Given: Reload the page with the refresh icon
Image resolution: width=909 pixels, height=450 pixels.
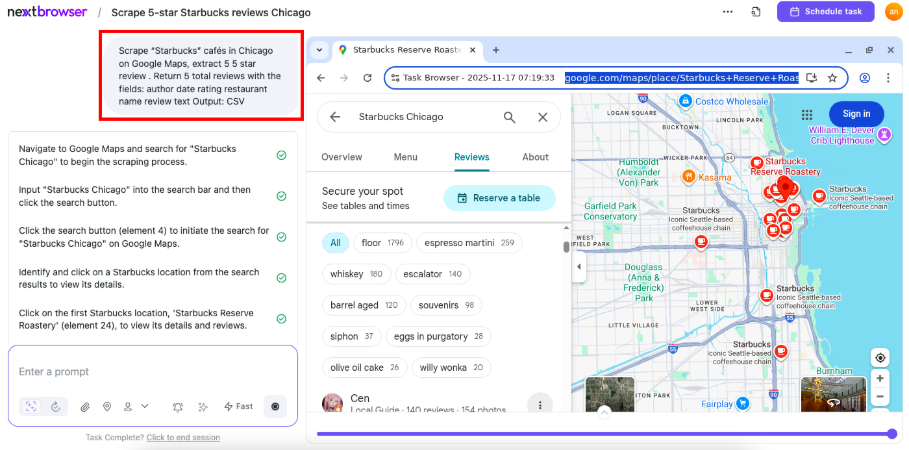Looking at the screenshot, I should pyautogui.click(x=367, y=78).
